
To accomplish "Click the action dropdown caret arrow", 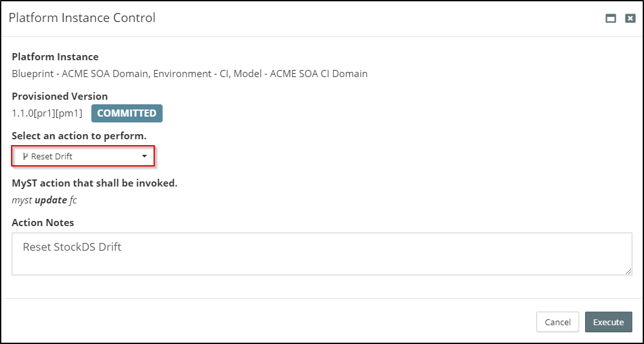I will [x=144, y=156].
